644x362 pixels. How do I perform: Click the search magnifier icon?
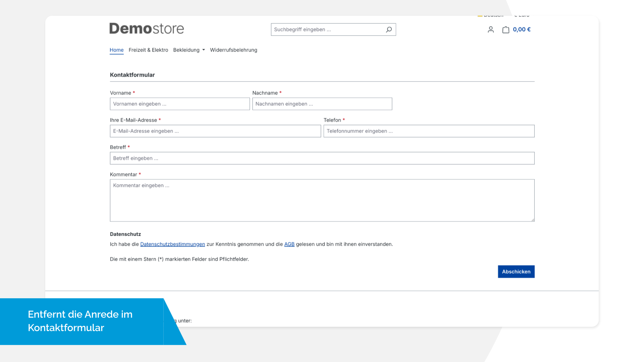pos(389,29)
